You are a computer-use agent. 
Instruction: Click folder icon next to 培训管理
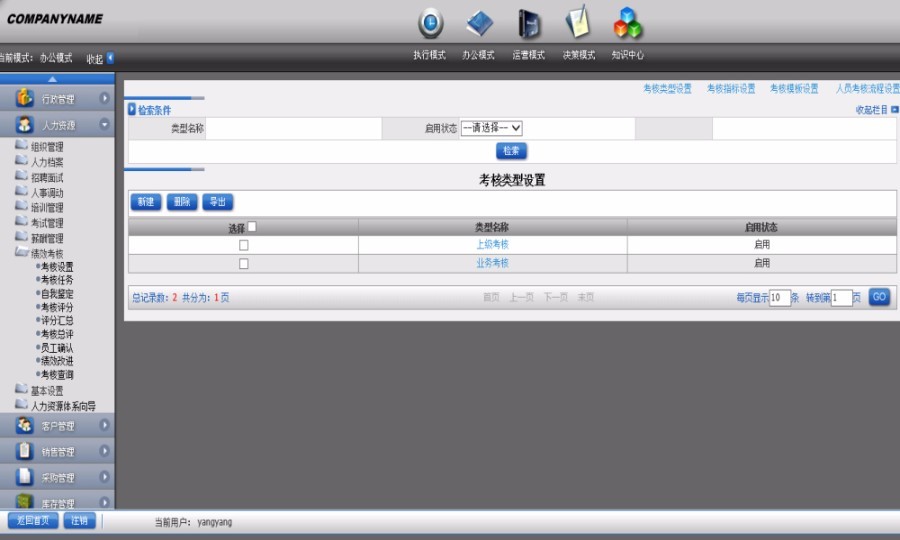tap(21, 205)
